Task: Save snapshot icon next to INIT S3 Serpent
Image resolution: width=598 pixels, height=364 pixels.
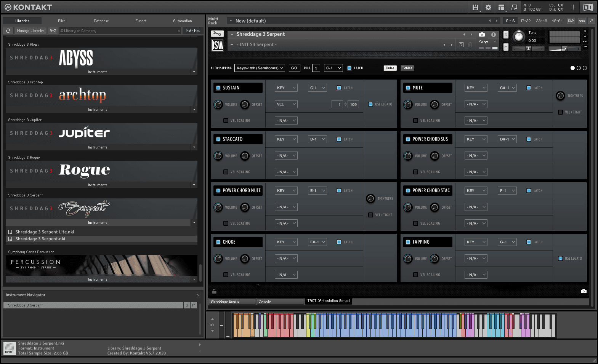Action: 461,45
